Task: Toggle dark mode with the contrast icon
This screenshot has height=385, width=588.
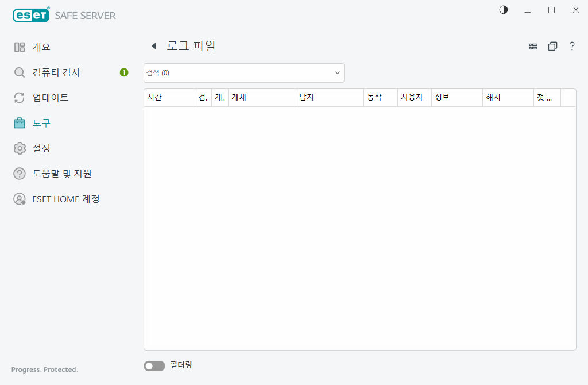Action: click(503, 10)
